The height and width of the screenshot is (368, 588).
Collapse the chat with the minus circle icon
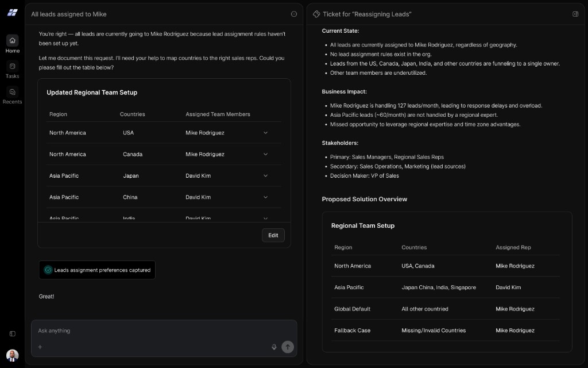(x=293, y=14)
